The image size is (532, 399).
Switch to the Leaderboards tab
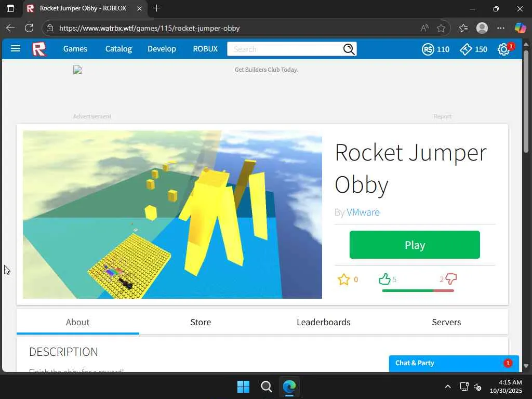click(323, 322)
